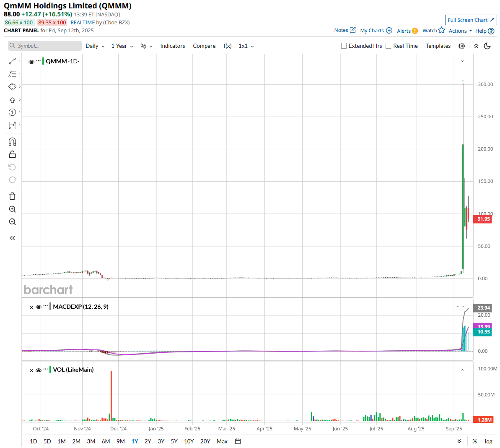
Task: Select the 1D time range
Action: [x=34, y=441]
